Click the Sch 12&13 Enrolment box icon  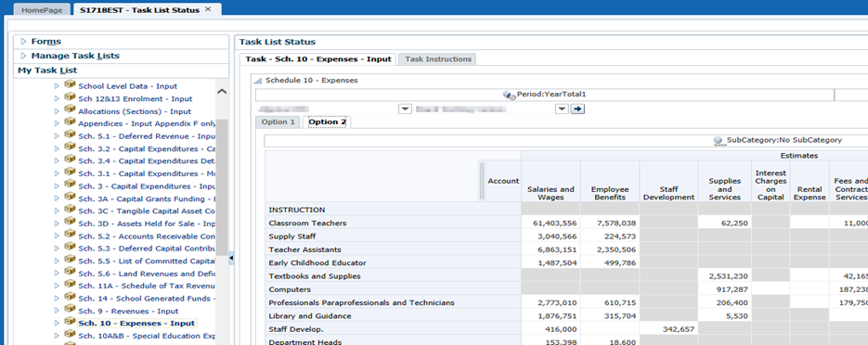click(x=70, y=97)
